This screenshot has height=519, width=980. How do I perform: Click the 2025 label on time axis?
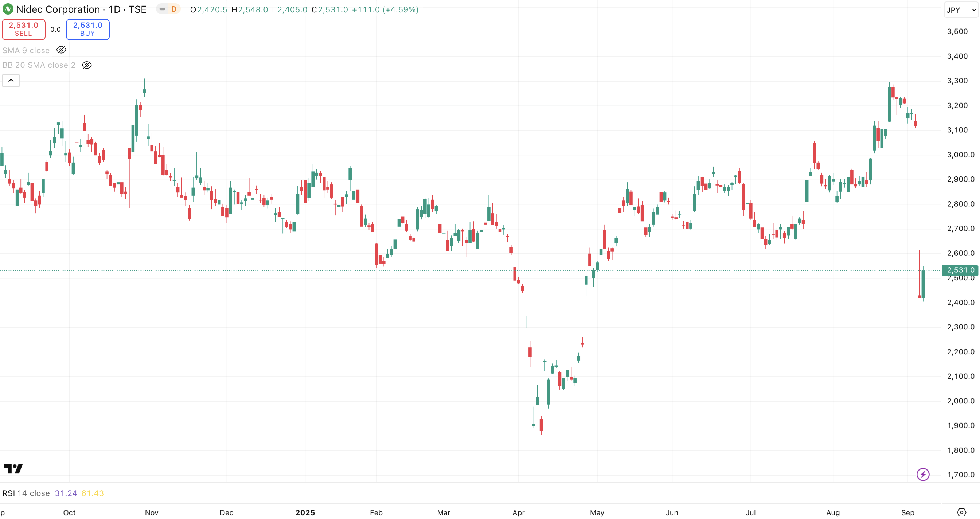(x=305, y=512)
